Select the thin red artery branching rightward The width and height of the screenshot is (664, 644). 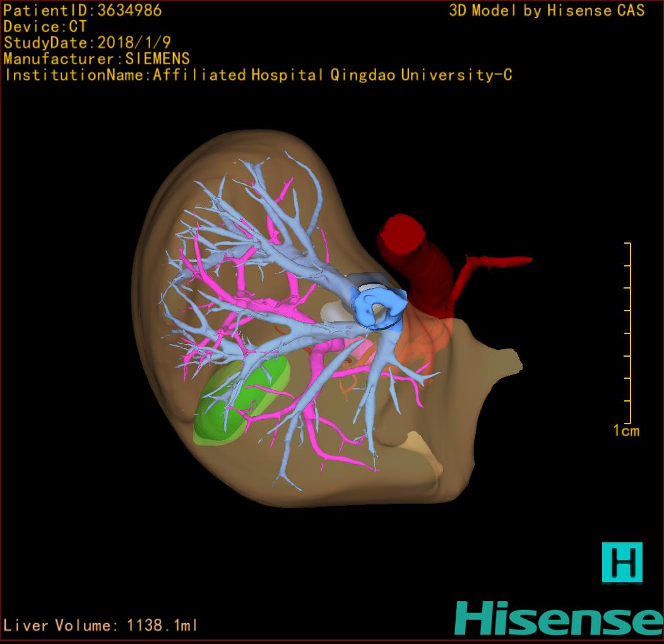pyautogui.click(x=499, y=260)
